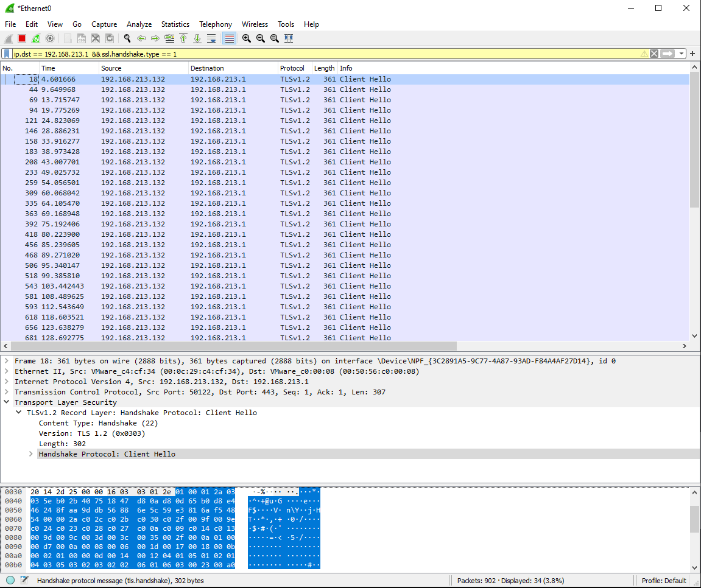This screenshot has height=588, width=701.
Task: Collapse the Transport Layer Security tree
Action: point(6,402)
